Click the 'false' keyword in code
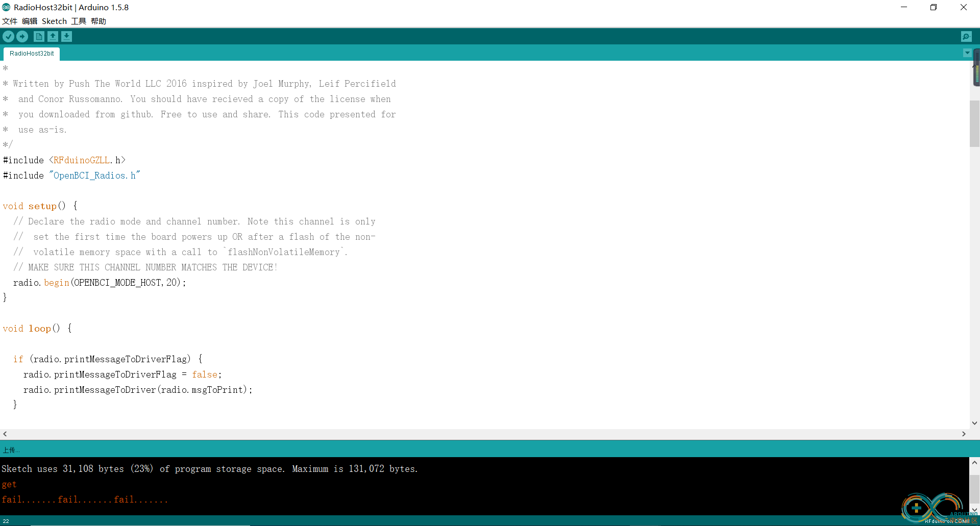Viewport: 980px width, 526px height. [205, 374]
